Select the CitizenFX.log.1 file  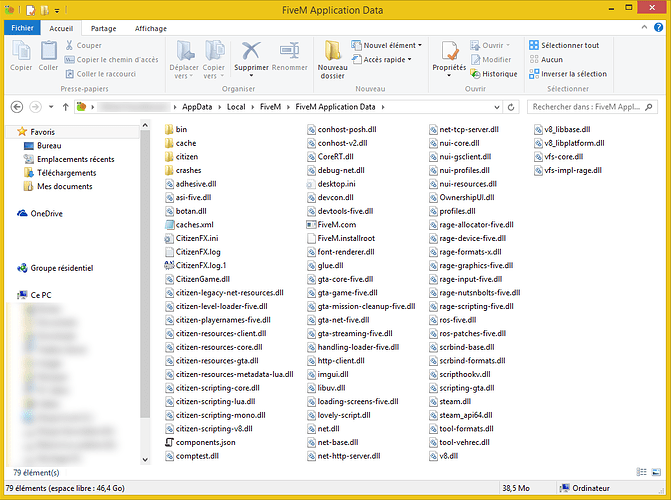click(x=195, y=265)
